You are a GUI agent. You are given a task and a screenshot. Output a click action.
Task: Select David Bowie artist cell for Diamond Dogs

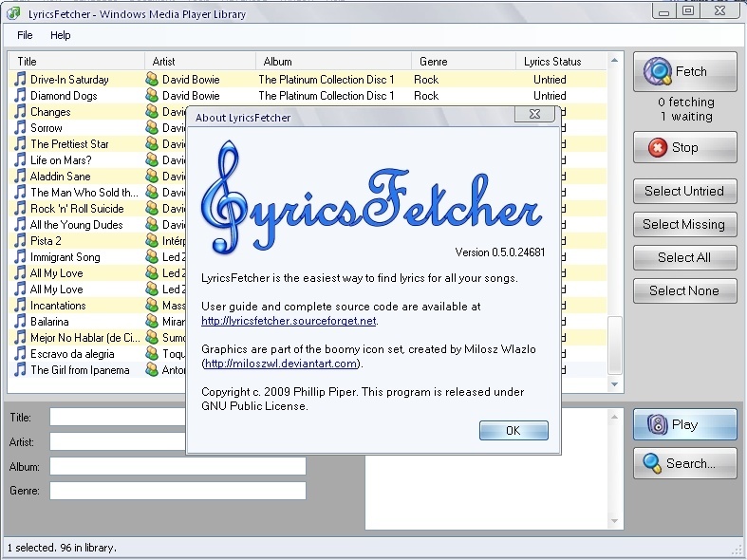coord(191,96)
